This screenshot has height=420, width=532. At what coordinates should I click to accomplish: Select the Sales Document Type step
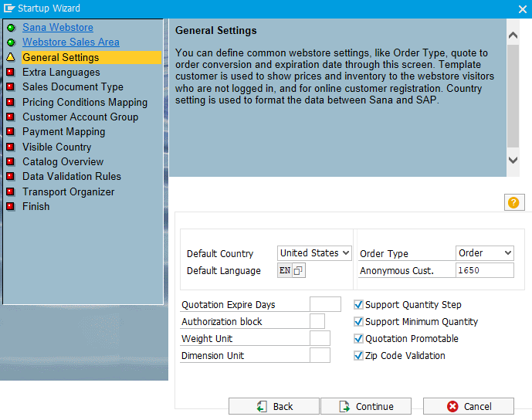click(x=73, y=87)
